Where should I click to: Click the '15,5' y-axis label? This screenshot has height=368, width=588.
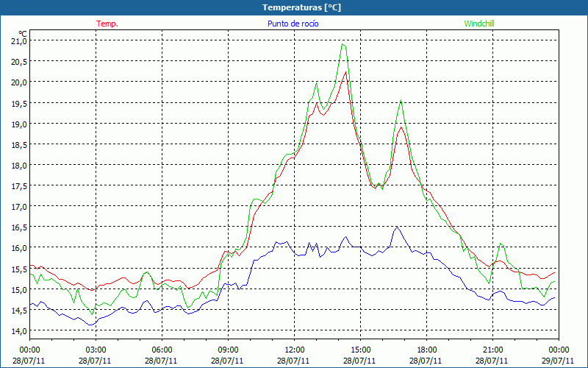tap(19, 269)
